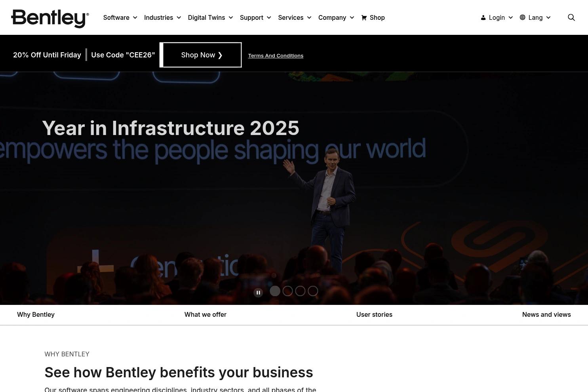Open the Terms And Conditions link
The width and height of the screenshot is (588, 392).
(276, 56)
